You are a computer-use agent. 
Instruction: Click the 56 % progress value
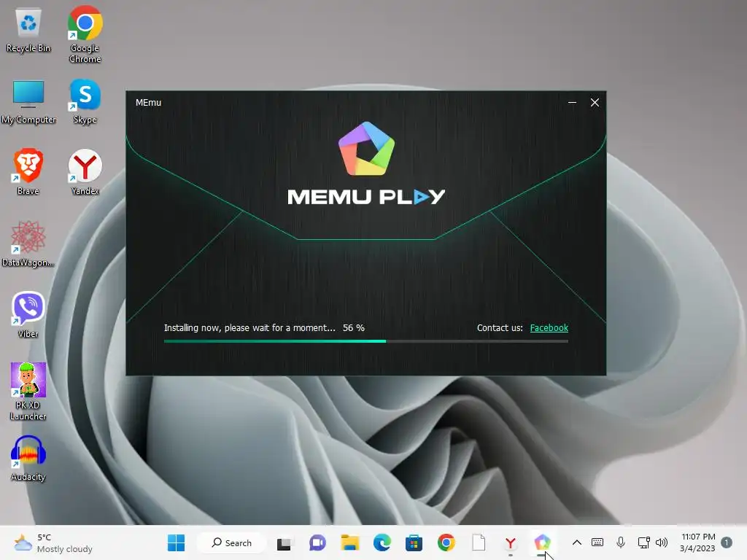click(x=354, y=327)
